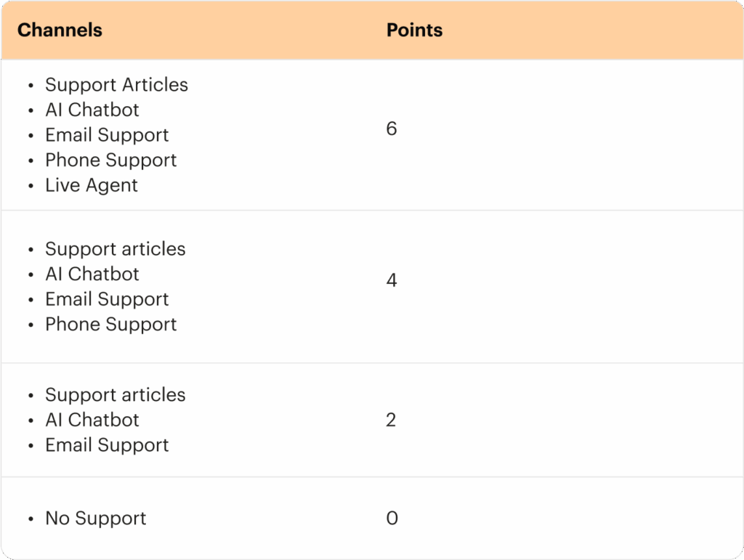
Task: Select Phone Support in the 6-point row
Action: coord(110,161)
